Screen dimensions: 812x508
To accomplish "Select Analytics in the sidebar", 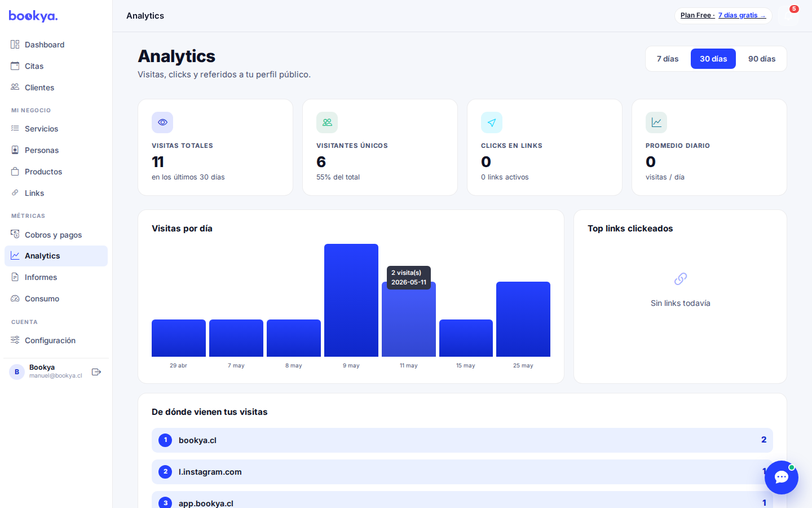I will point(56,256).
